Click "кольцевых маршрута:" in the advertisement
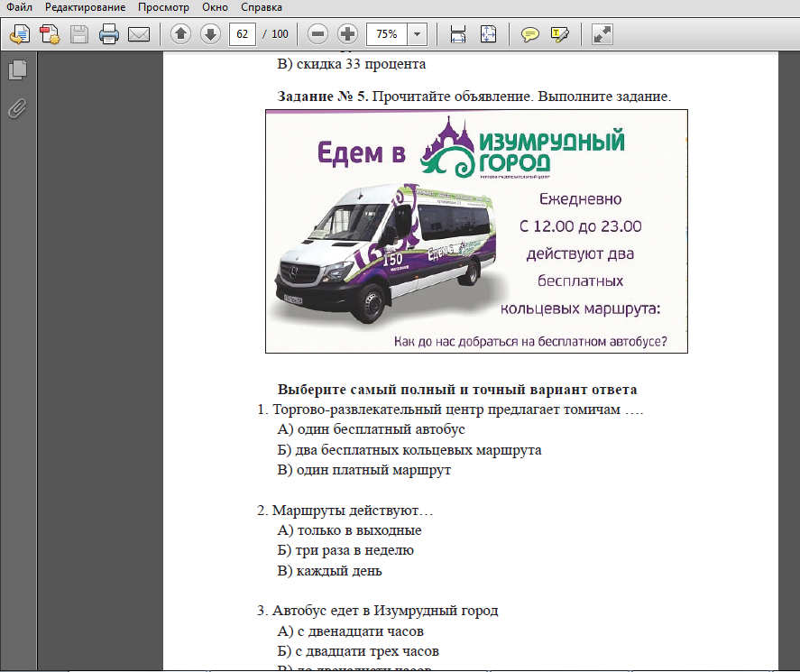Screen dimensions: 800x672 (x=581, y=308)
